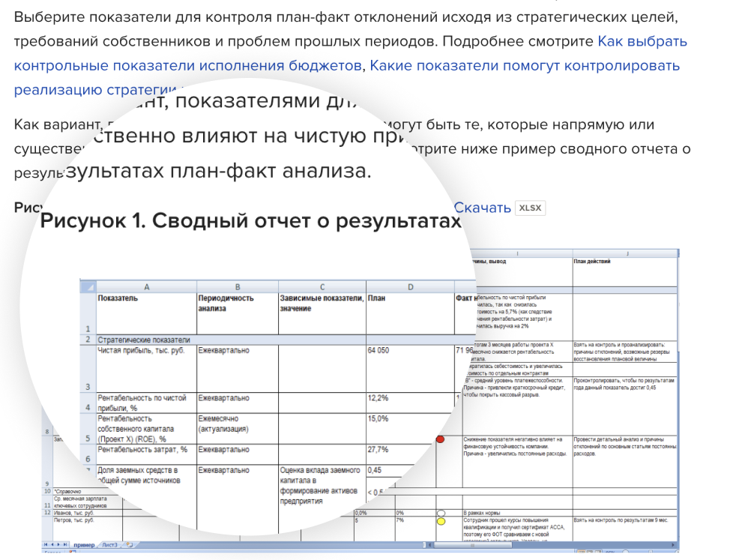
Task: Click the 'Ежемесячно (актуализация)' cell
Action: pos(238,429)
